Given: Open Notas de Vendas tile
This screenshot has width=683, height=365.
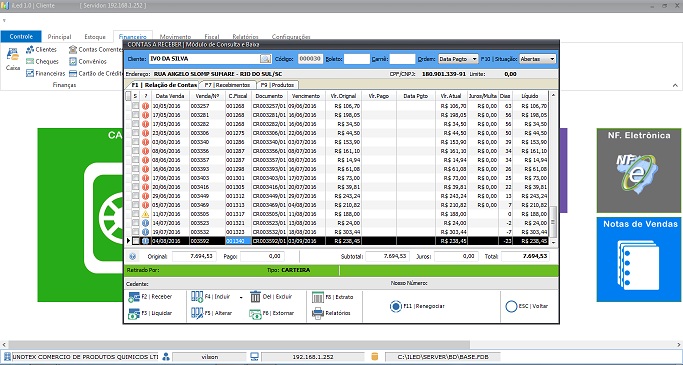Looking at the screenshot, I should pos(639,260).
